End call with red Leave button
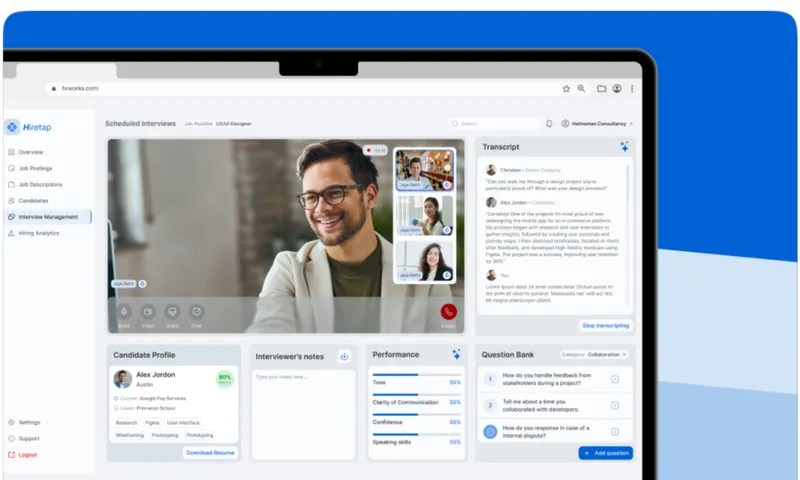Image resolution: width=800 pixels, height=480 pixels. (448, 312)
